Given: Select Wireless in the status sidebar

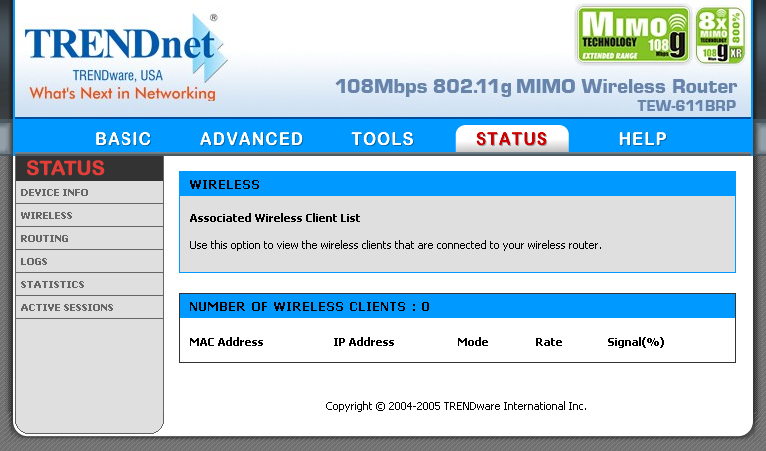Looking at the screenshot, I should (89, 215).
